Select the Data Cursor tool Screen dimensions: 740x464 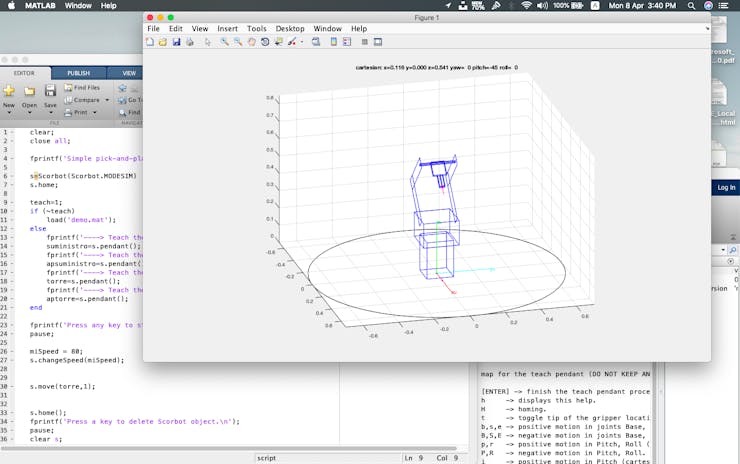pos(278,42)
